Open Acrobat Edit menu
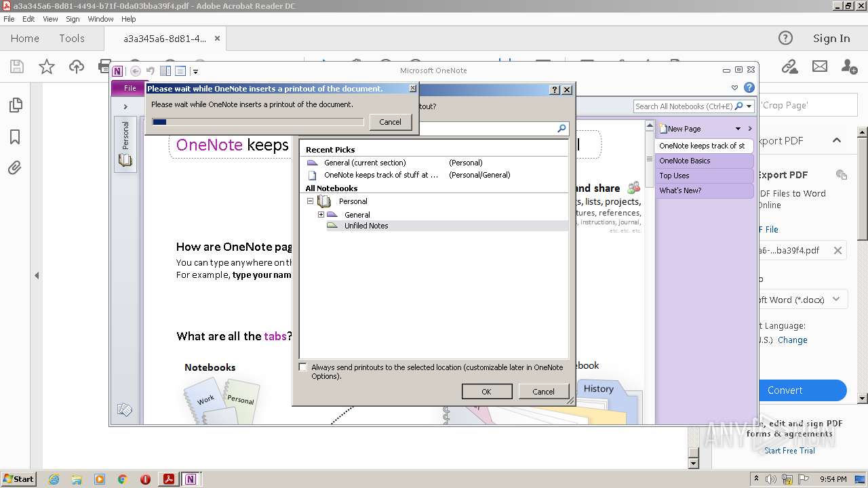 (x=28, y=19)
